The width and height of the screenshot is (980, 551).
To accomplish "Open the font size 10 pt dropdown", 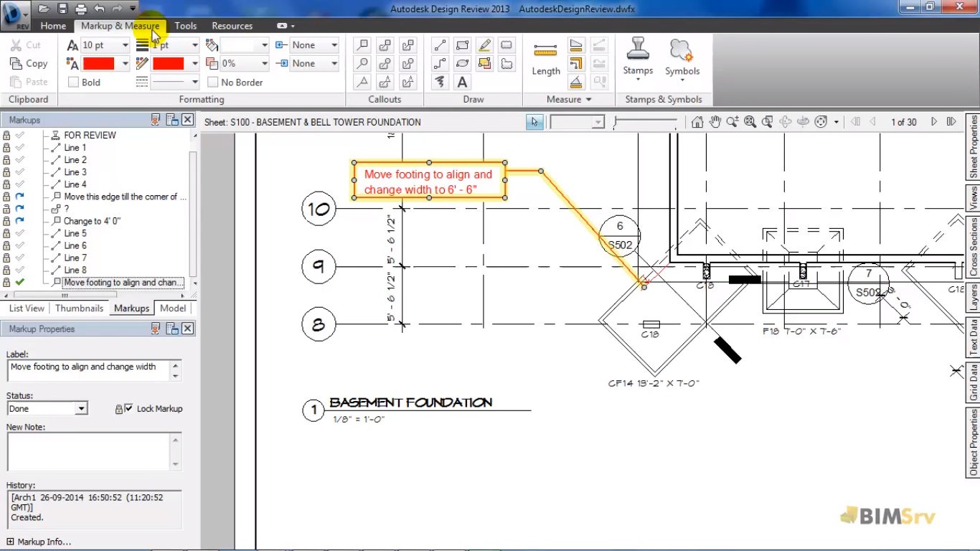I will pos(125,45).
